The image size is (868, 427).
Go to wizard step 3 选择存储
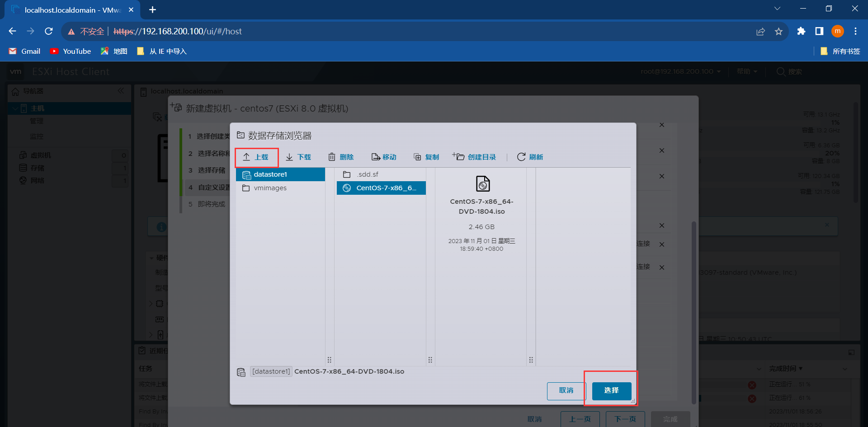207,170
